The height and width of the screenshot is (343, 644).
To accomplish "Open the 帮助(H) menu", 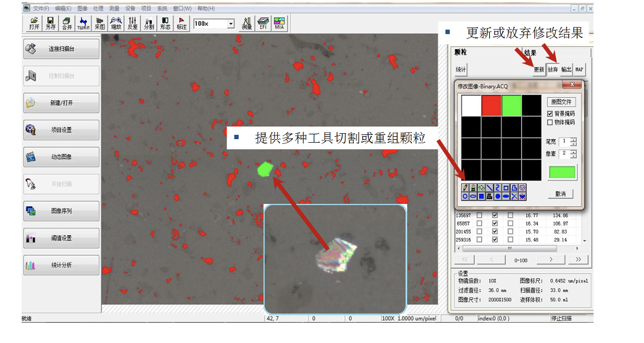I will point(206,8).
